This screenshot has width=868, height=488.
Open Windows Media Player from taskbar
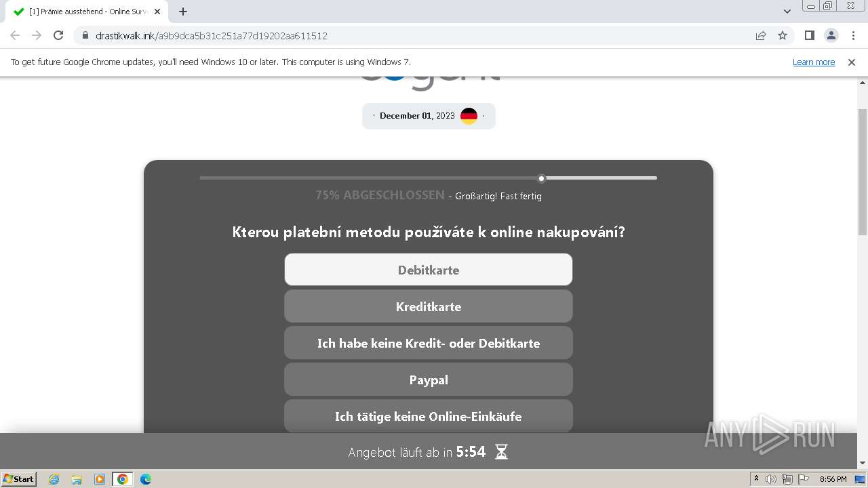pos(100,479)
